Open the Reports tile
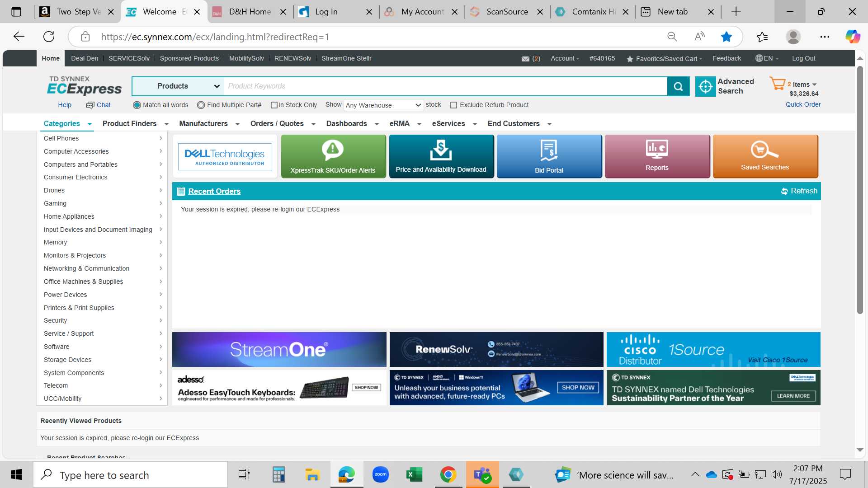 [657, 156]
